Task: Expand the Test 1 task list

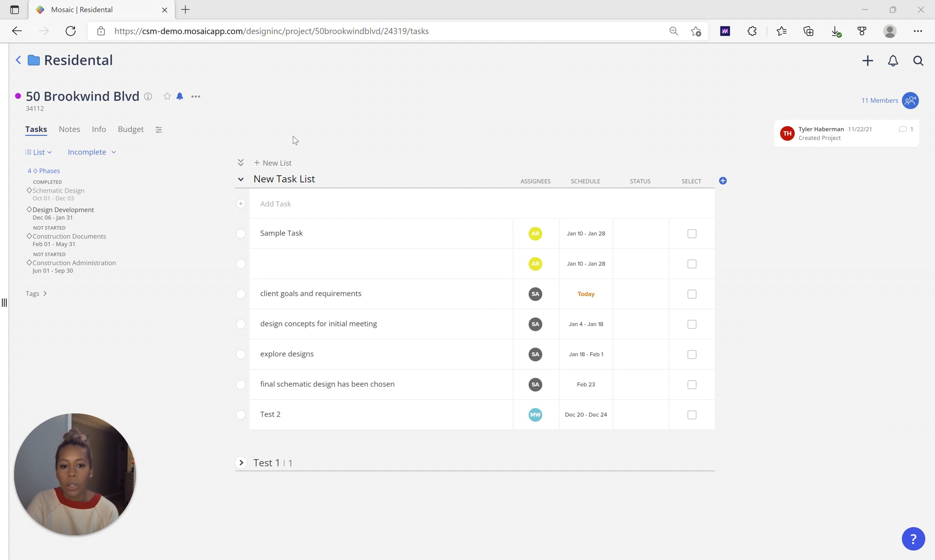Action: click(x=242, y=463)
